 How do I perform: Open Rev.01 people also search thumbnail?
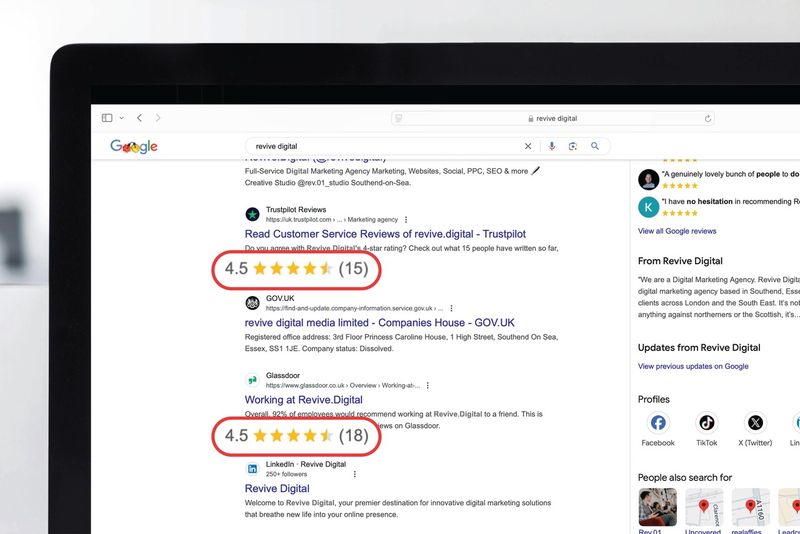658,507
